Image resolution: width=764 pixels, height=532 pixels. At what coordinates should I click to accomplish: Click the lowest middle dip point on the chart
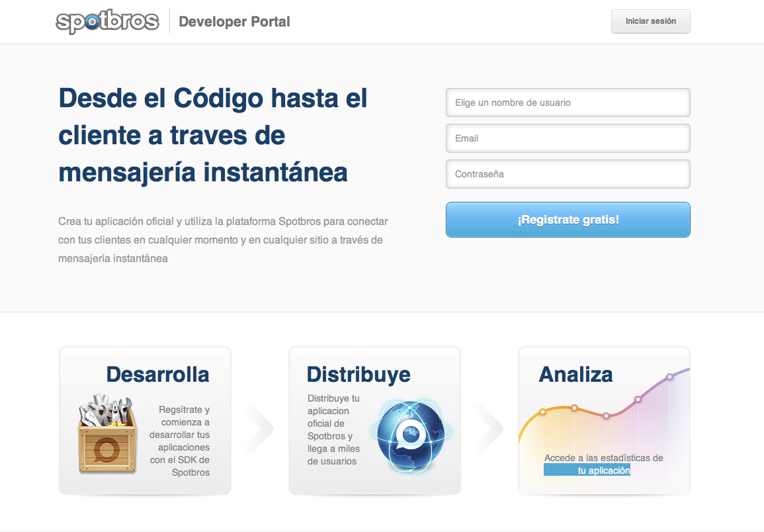pyautogui.click(x=606, y=416)
